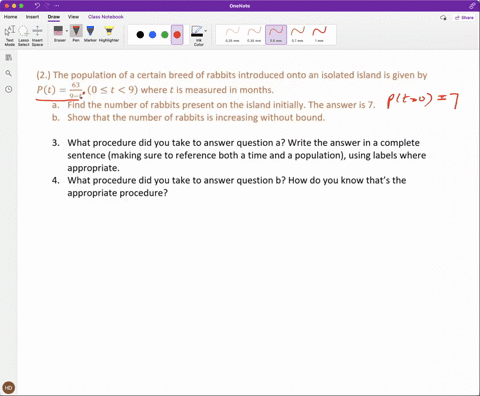The width and height of the screenshot is (480, 396).
Task: Open the View ribbon tab
Action: click(x=73, y=17)
